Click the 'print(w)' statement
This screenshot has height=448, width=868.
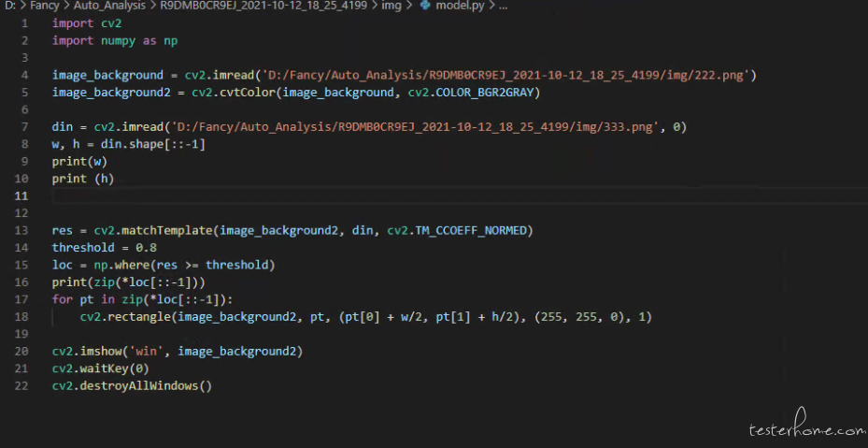point(79,162)
